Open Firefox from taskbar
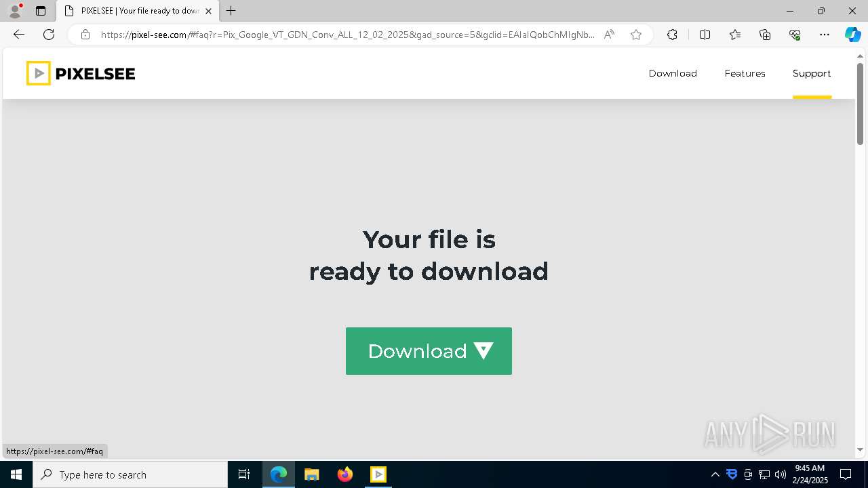Viewport: 868px width, 488px height. pyautogui.click(x=345, y=474)
